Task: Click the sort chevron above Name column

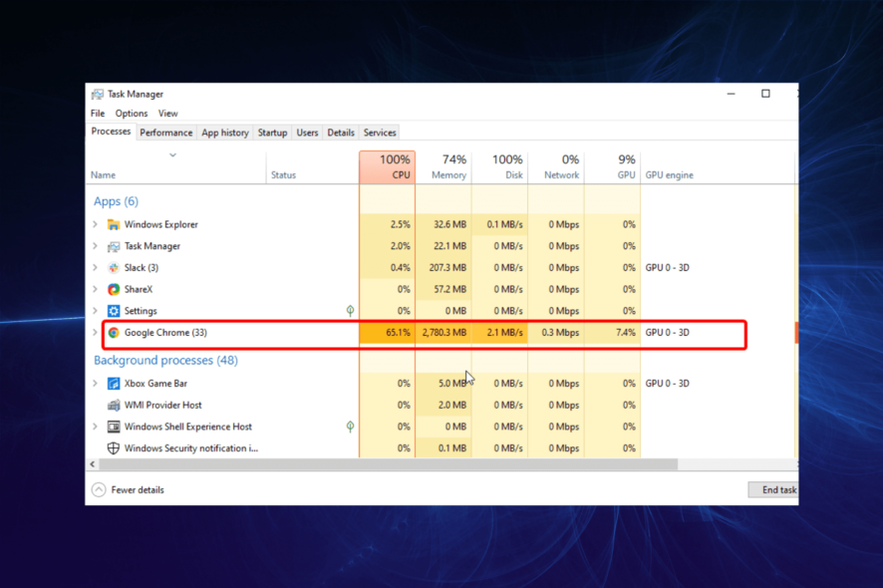Action: click(x=172, y=154)
